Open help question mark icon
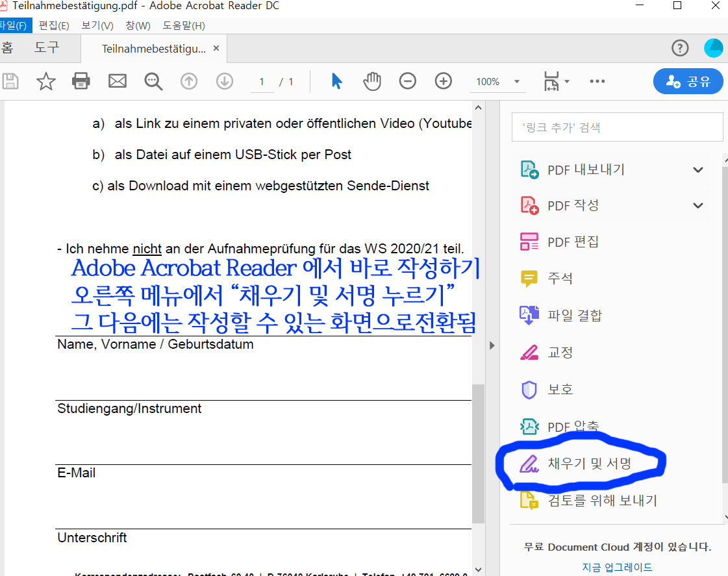The height and width of the screenshot is (576, 728). click(680, 48)
